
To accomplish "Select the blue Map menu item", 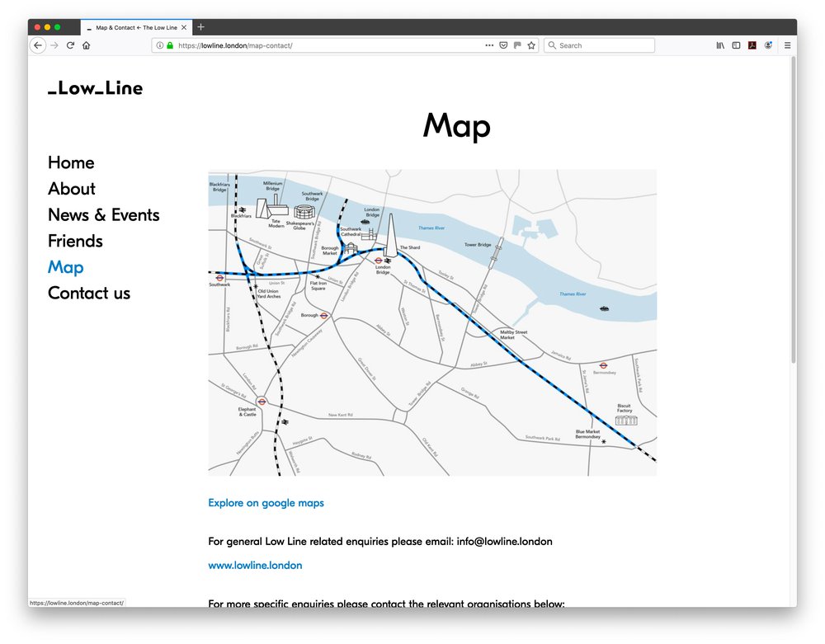I will tap(66, 267).
